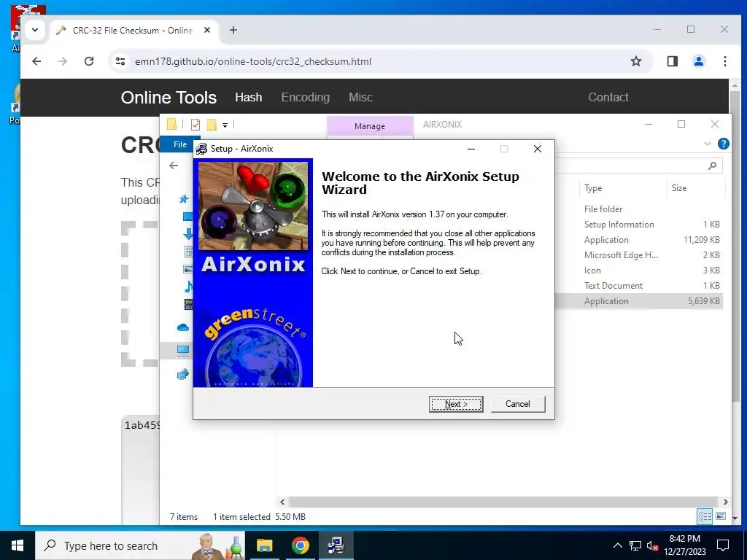Click Quick access star in Explorer sidebar
This screenshot has width=747, height=560.
coord(184,199)
